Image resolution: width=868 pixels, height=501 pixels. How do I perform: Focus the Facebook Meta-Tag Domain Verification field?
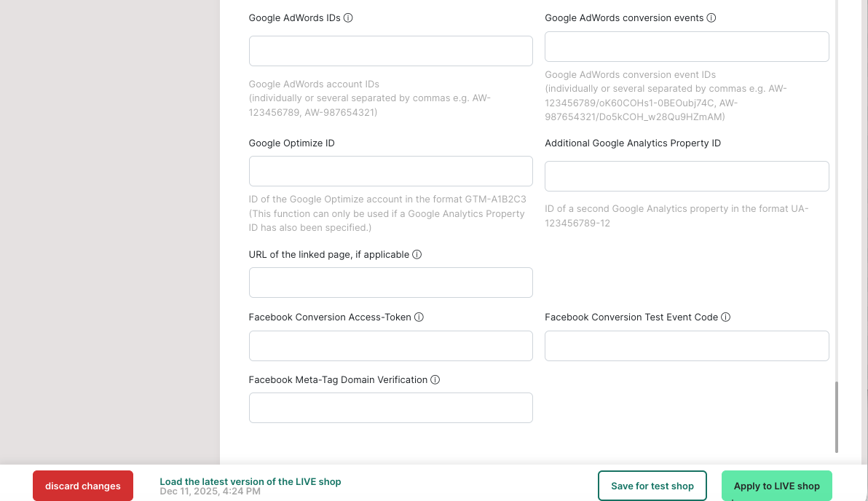click(x=390, y=408)
